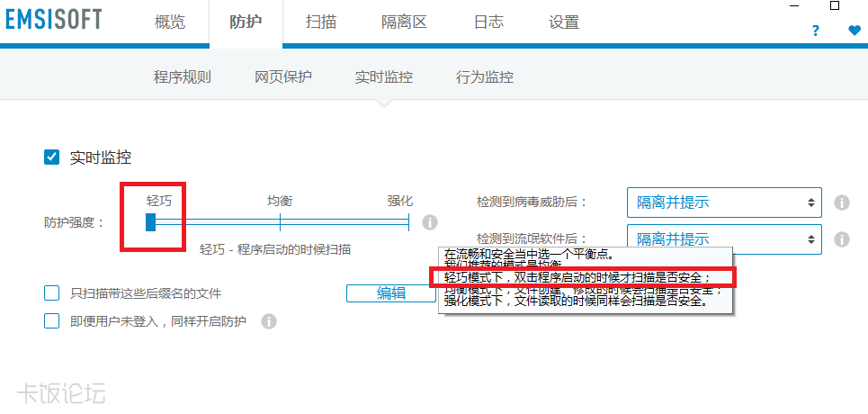This screenshot has width=868, height=414.
Task: Uncheck the 实时监控 checkbox
Action: [x=52, y=157]
